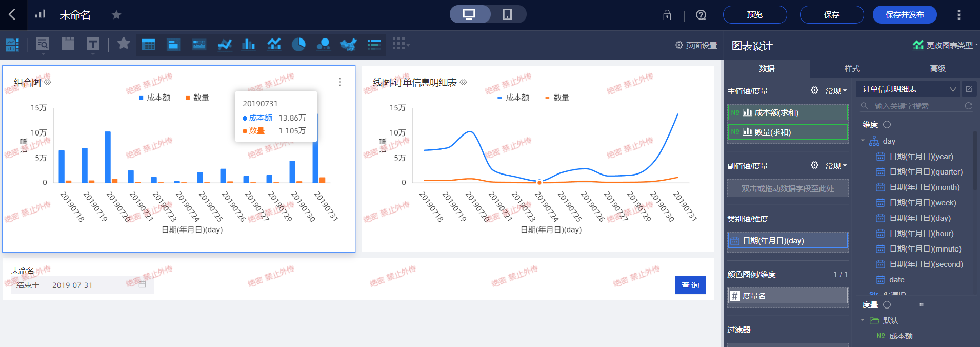This screenshot has width=980, height=347.
Task: Insert a bubble chart widget
Action: pos(323,45)
